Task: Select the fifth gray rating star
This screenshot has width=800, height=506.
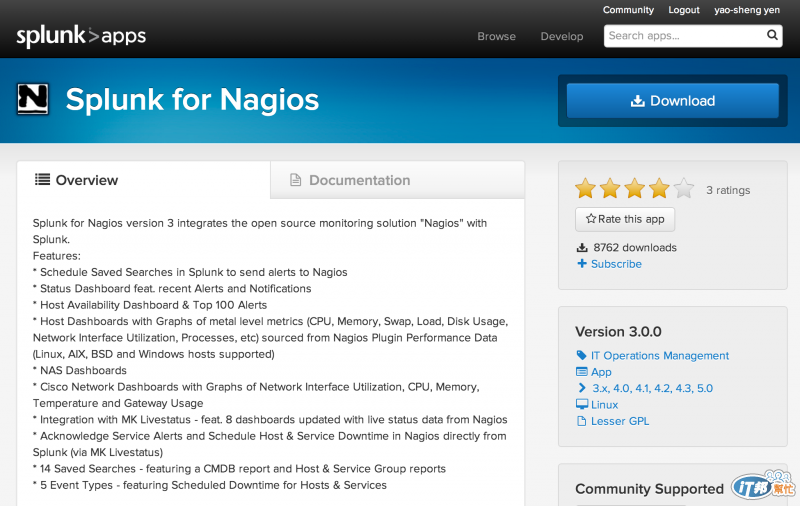Action: tap(684, 188)
